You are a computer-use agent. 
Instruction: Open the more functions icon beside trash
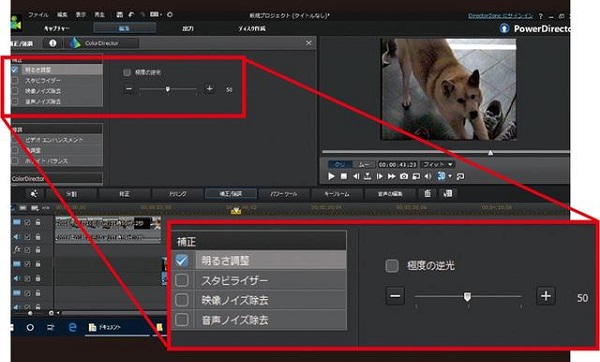(x=448, y=194)
